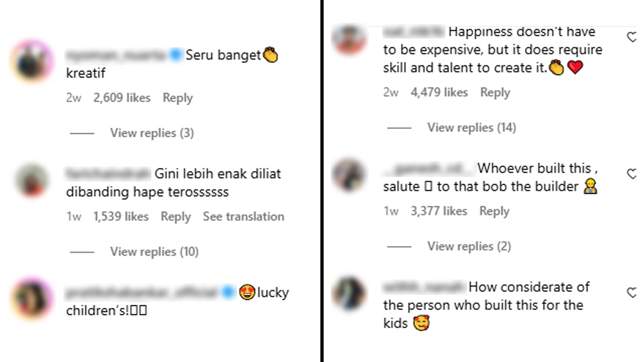Like the 'Happiness doesn't have' comment

632,37
